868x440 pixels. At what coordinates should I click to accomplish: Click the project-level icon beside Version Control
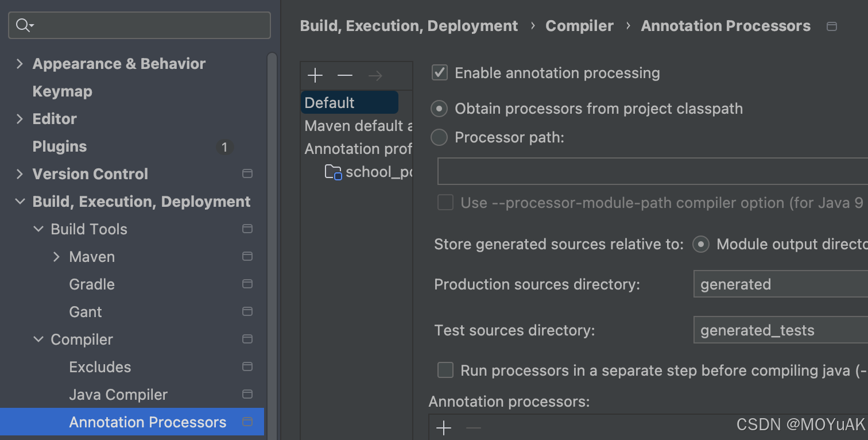tap(247, 173)
